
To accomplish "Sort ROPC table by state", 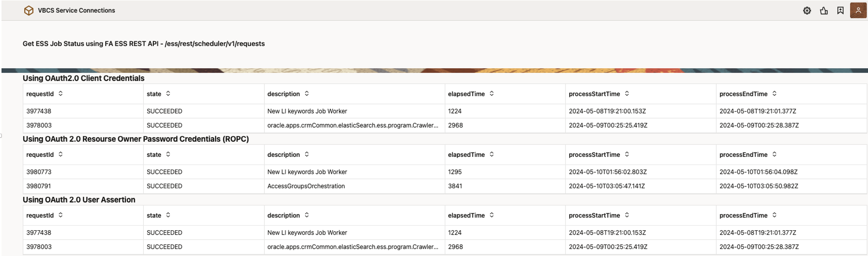I will point(168,154).
